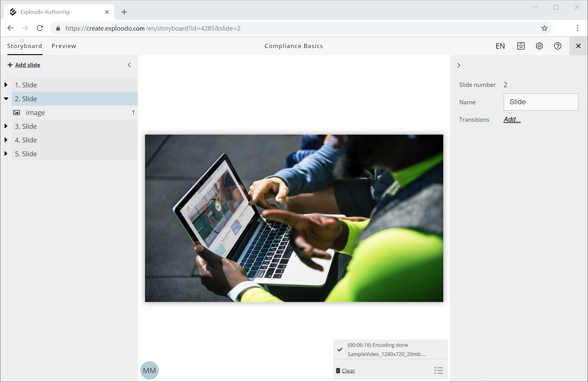Image resolution: width=588 pixels, height=382 pixels.
Task: Click the MM user avatar
Action: pyautogui.click(x=149, y=370)
